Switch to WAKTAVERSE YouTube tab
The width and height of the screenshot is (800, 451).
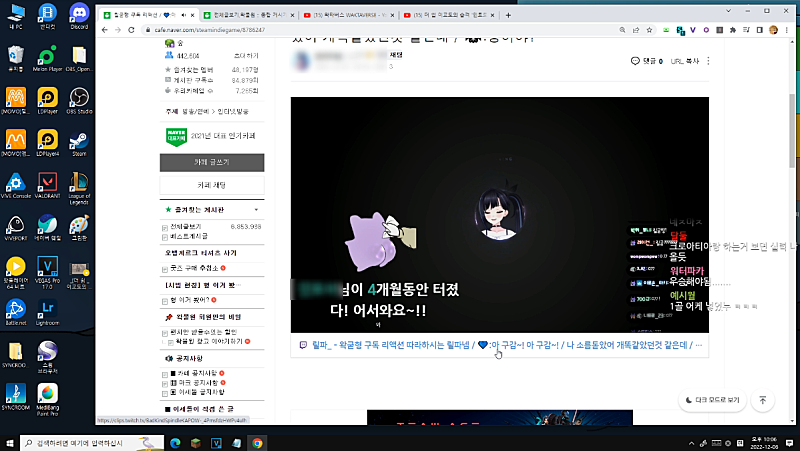coord(348,15)
